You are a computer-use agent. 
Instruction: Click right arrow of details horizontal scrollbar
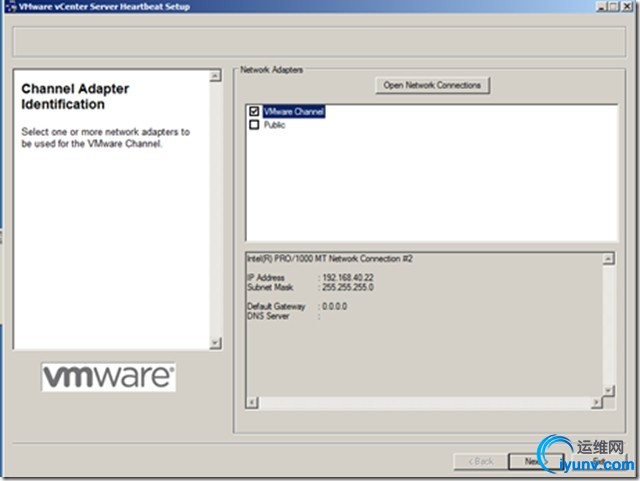[596, 403]
